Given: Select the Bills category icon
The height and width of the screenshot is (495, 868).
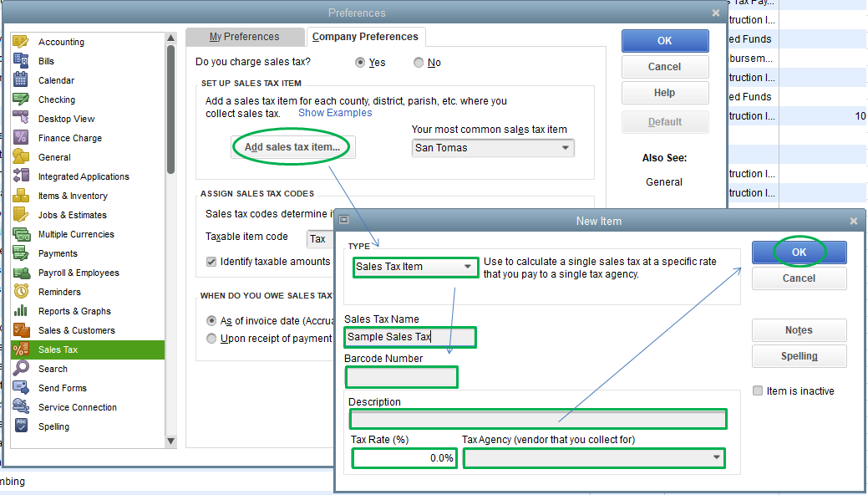Looking at the screenshot, I should pos(21,61).
